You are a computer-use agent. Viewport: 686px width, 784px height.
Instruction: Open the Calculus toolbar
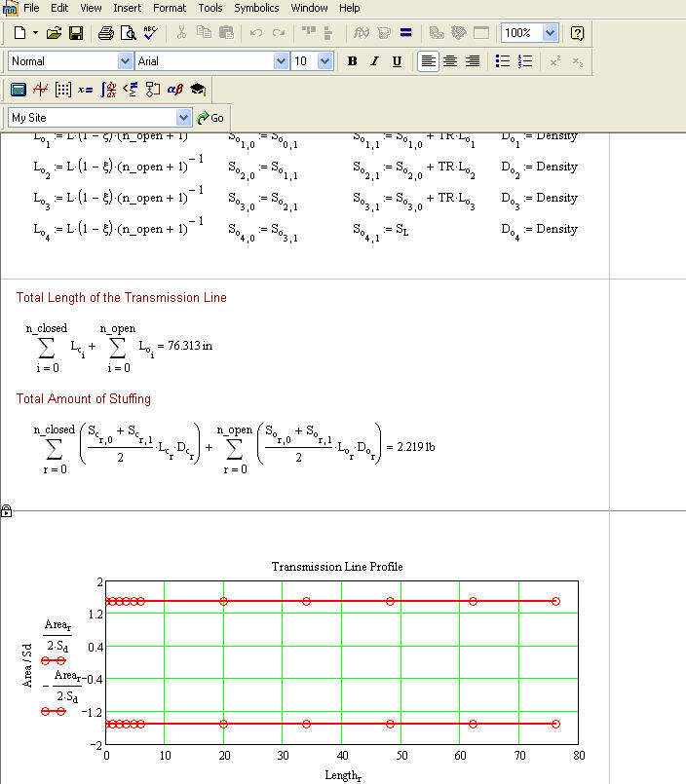(x=108, y=90)
